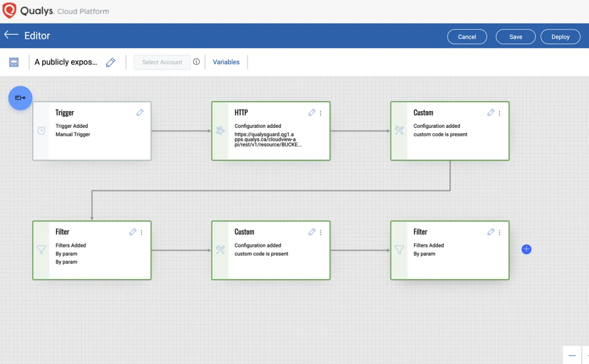Add a new node with the blue plus button
Viewport: 589px width, 364px height.
526,249
